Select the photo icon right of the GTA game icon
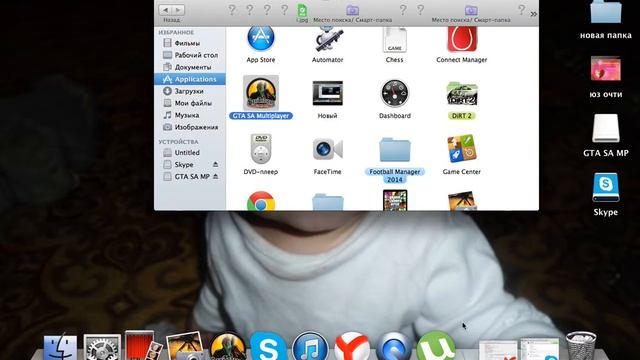Image resolution: width=640 pixels, height=360 pixels. click(x=462, y=201)
